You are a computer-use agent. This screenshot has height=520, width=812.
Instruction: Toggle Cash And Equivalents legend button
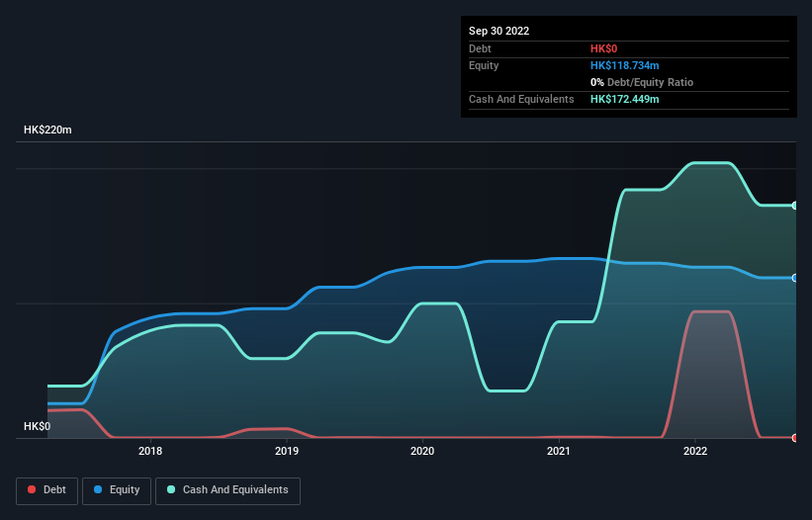(x=227, y=490)
